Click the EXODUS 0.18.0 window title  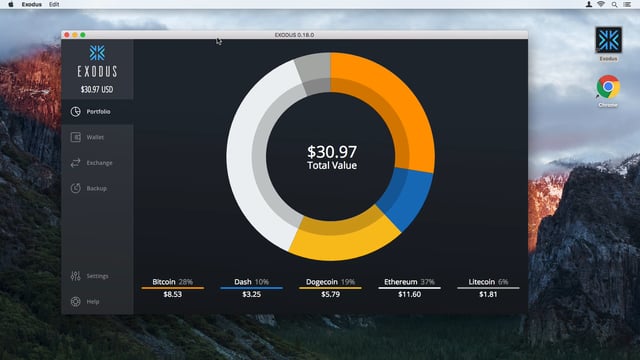pyautogui.click(x=294, y=35)
